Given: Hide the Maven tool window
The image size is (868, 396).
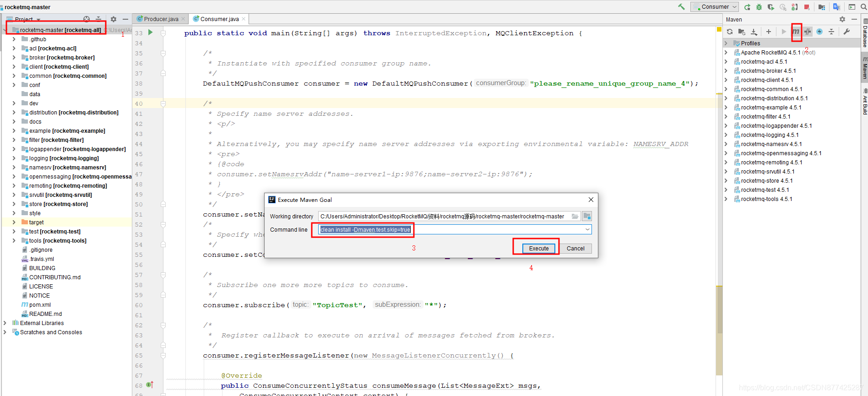Looking at the screenshot, I should click(x=854, y=19).
